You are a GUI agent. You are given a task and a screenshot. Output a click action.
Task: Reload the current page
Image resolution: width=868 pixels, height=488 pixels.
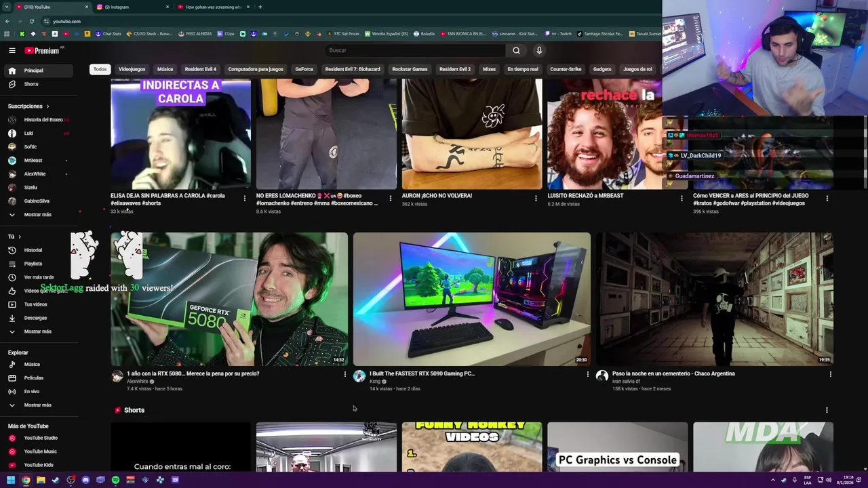tap(32, 21)
